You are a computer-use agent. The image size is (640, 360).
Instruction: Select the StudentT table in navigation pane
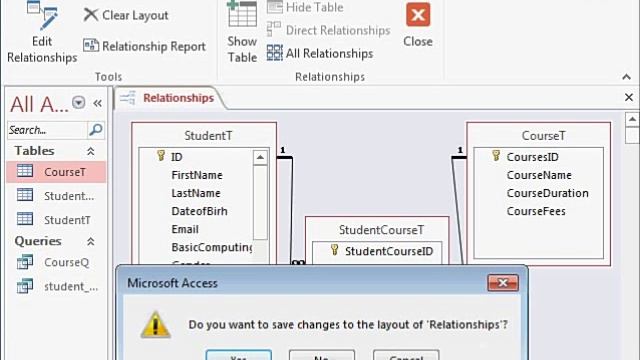[x=56, y=220]
